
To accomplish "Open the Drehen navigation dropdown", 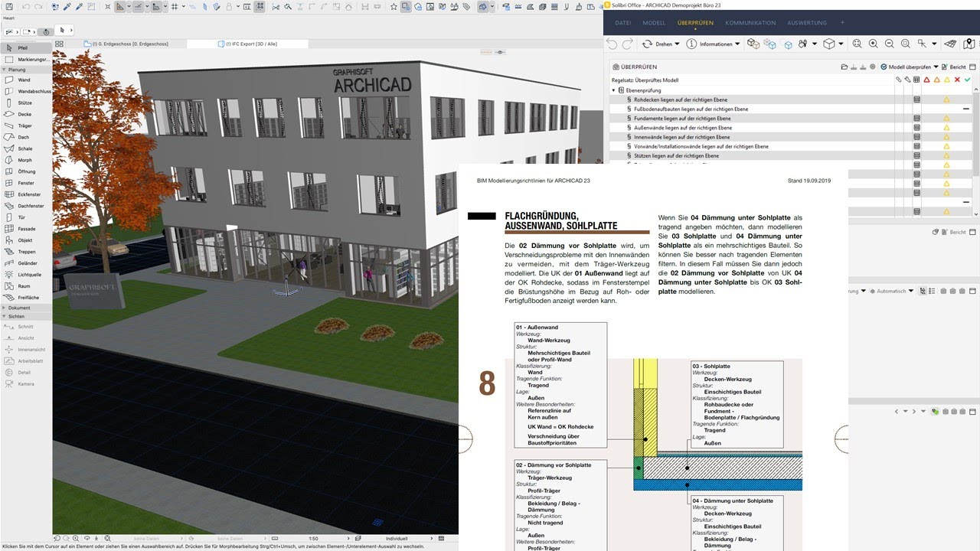I will 659,44.
